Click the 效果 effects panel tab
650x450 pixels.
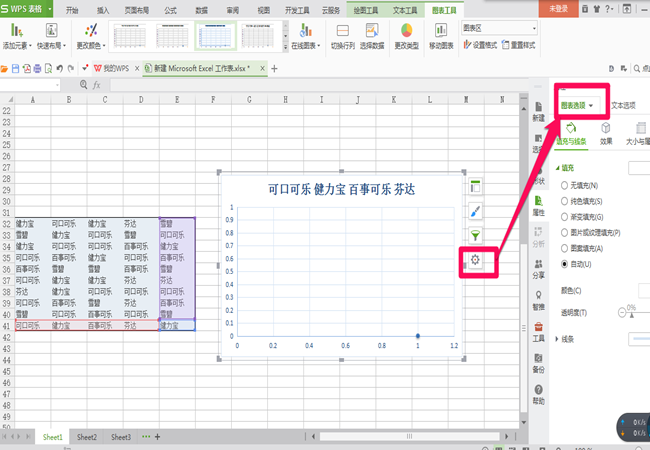coord(606,133)
